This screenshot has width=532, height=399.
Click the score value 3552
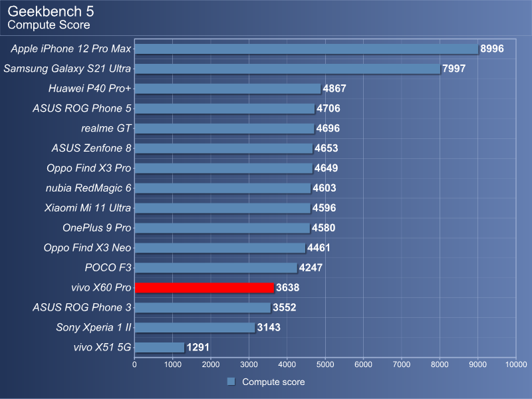tap(285, 307)
